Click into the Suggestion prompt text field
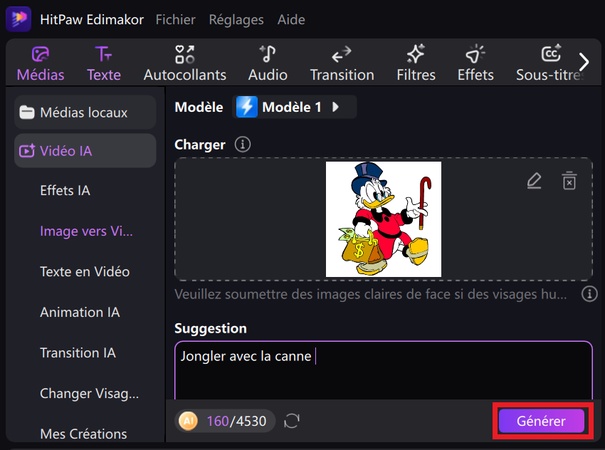 pos(384,370)
